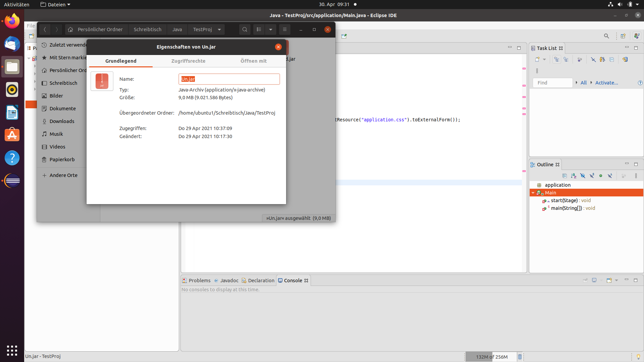
Task: Toggle list view in Dateien
Action: (259, 29)
